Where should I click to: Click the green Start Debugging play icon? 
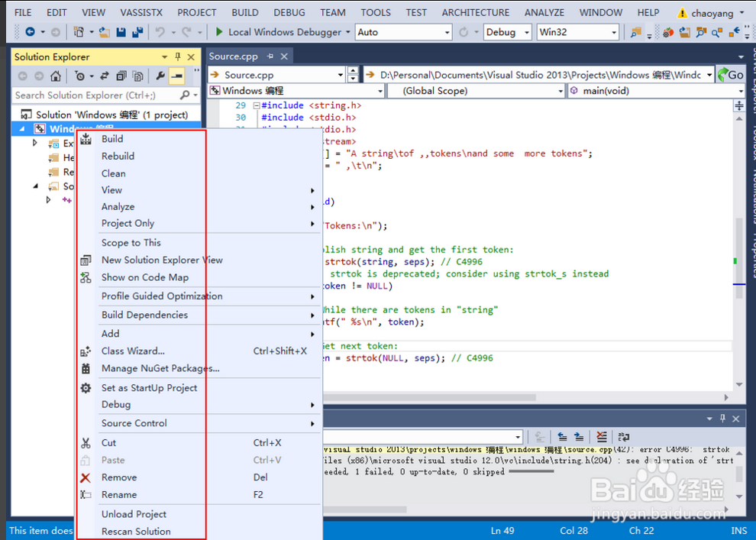coord(219,32)
